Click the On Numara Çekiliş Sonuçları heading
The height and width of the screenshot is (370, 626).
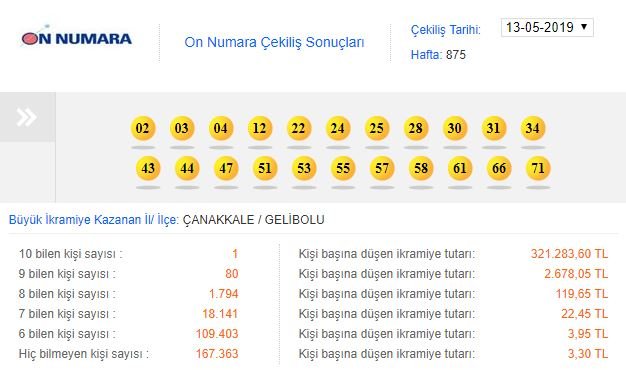[x=274, y=42]
